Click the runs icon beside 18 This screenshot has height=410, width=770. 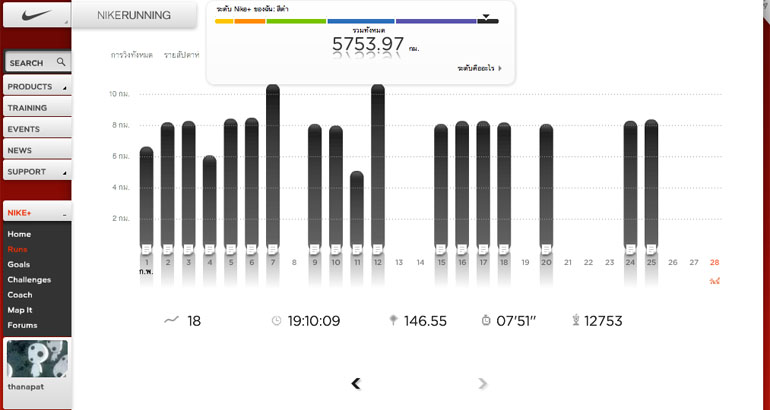(171, 321)
